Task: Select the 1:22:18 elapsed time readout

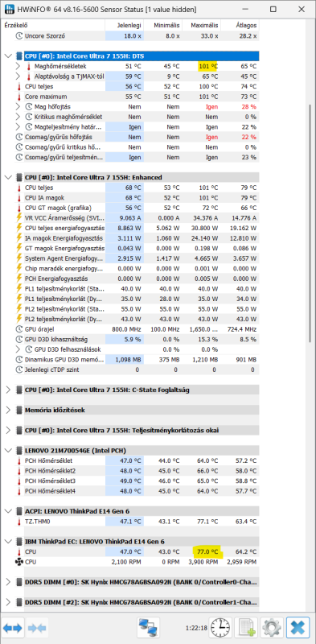Action: click(195, 628)
